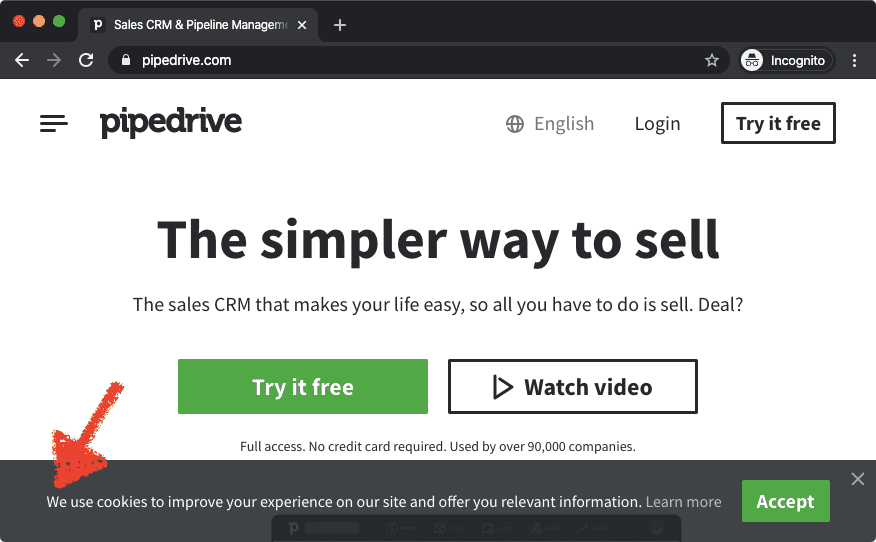
Task: Open Chrome's three-dot menu
Action: point(854,60)
